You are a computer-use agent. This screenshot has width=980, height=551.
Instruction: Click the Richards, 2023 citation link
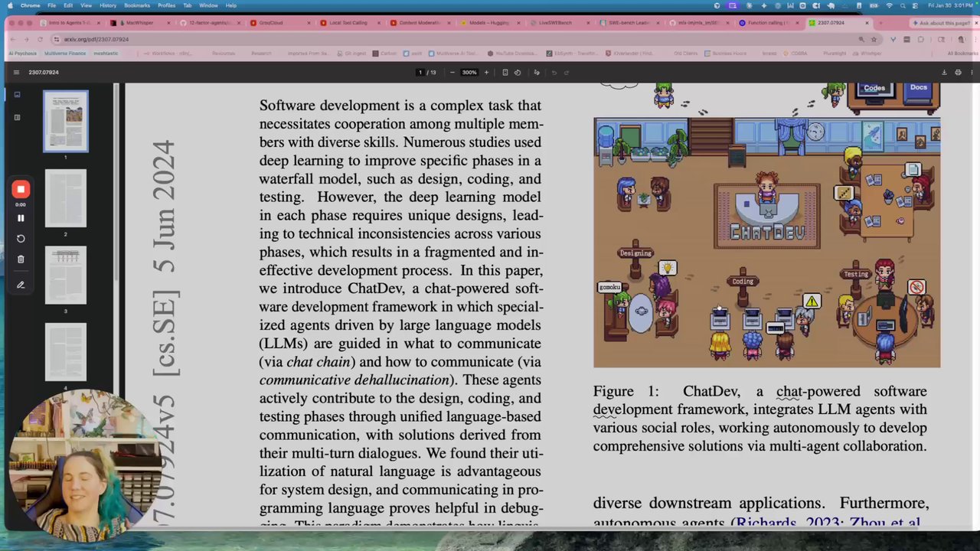click(x=788, y=523)
